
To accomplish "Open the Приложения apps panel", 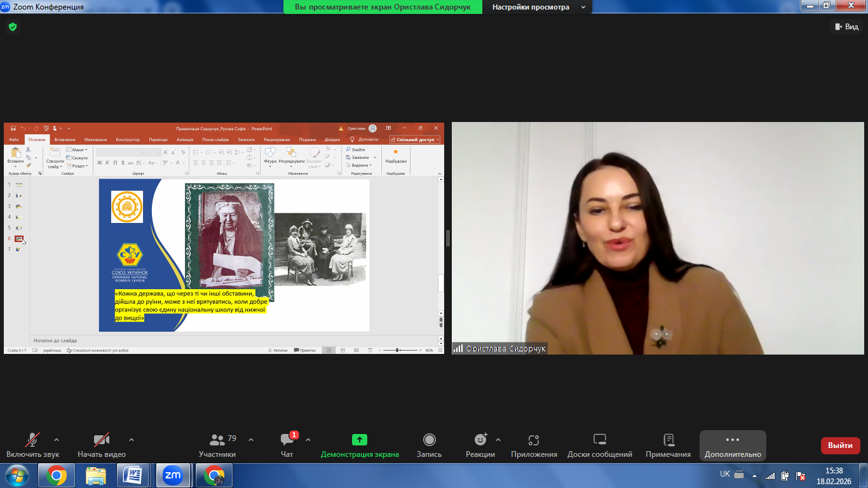I will point(534,445).
